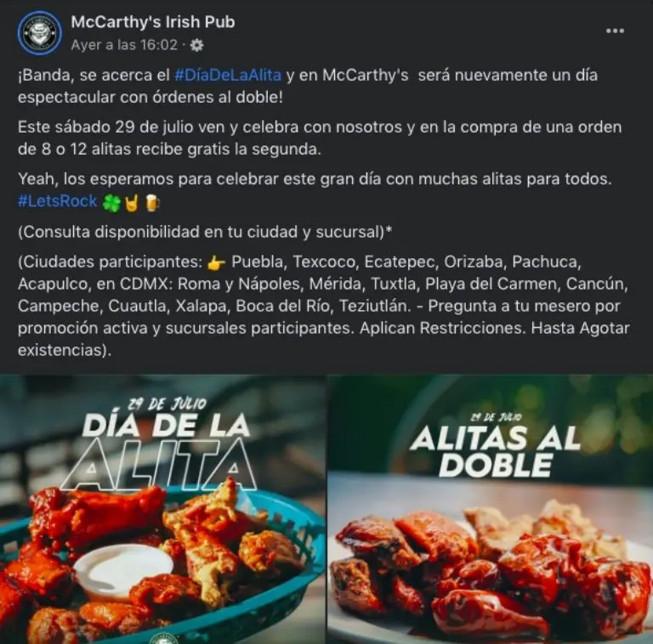Image resolution: width=653 pixels, height=644 pixels.
Task: Open the #DíaDeLaAlita hashtag
Action: click(x=228, y=76)
